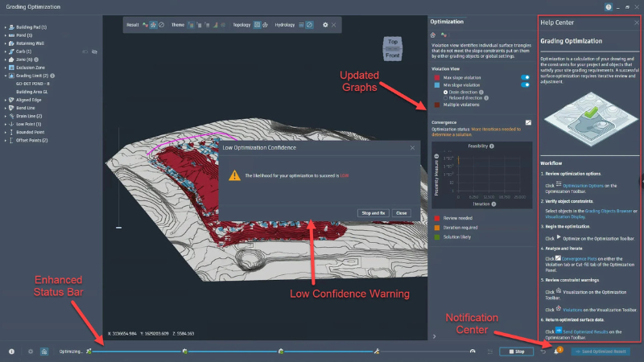This screenshot has width=644, height=362.
Task: Toggle Max slope violation switch
Action: [x=525, y=77]
